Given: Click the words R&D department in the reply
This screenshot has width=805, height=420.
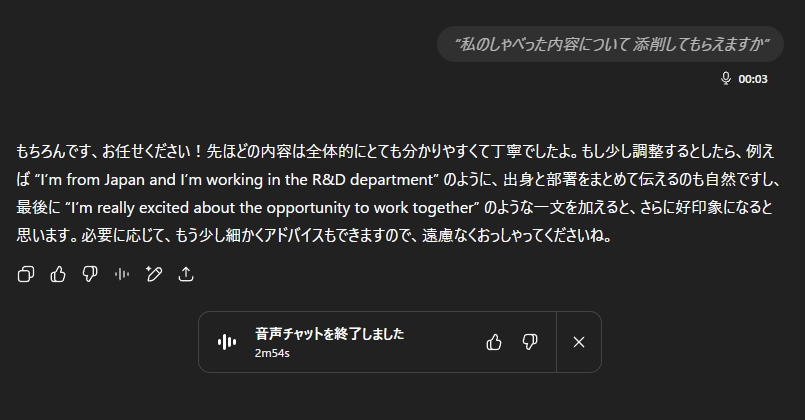Looking at the screenshot, I should 374,180.
